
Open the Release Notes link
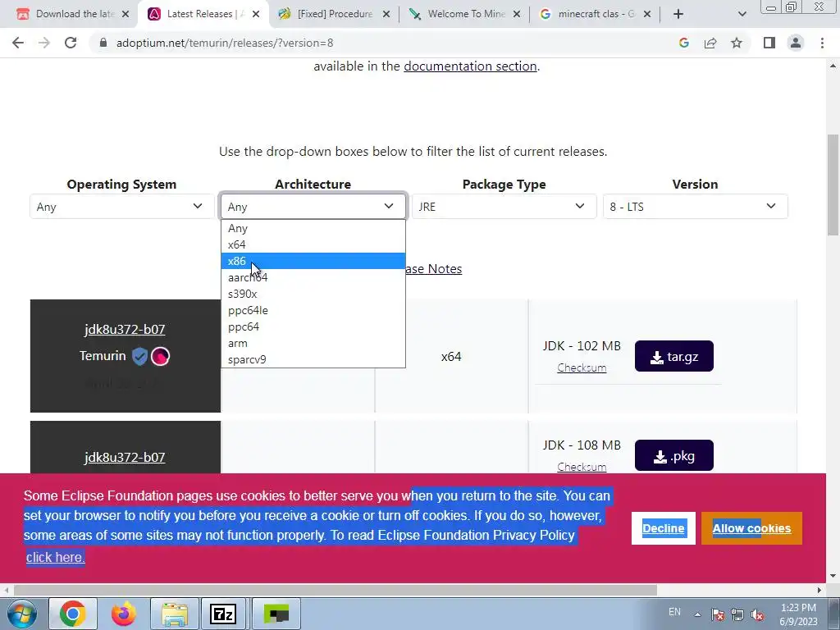pos(433,269)
